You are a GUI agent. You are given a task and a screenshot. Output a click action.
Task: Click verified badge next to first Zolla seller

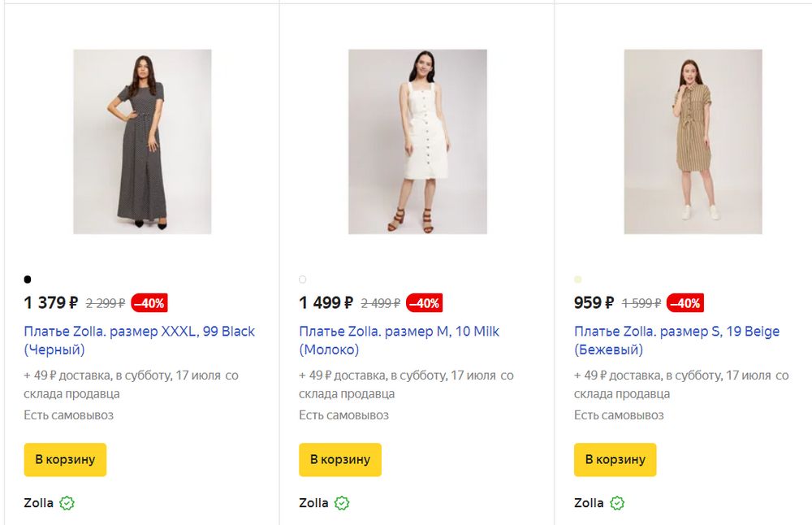(x=67, y=503)
